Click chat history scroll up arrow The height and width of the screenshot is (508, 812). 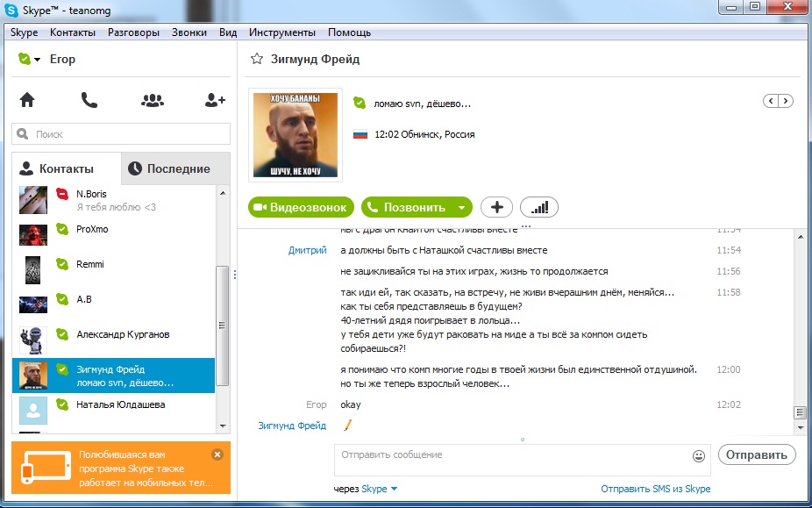coord(801,237)
